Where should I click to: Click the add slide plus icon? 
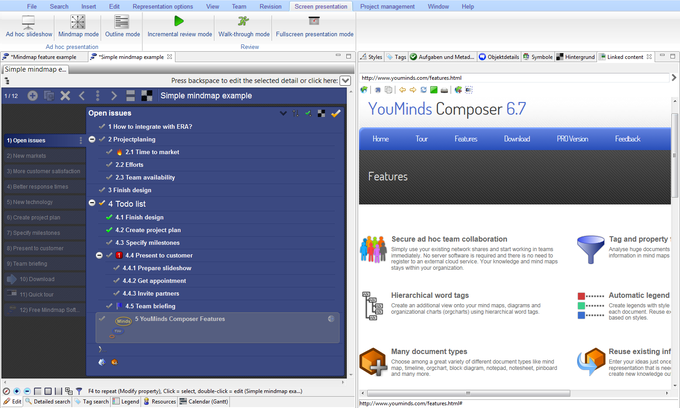[x=33, y=96]
